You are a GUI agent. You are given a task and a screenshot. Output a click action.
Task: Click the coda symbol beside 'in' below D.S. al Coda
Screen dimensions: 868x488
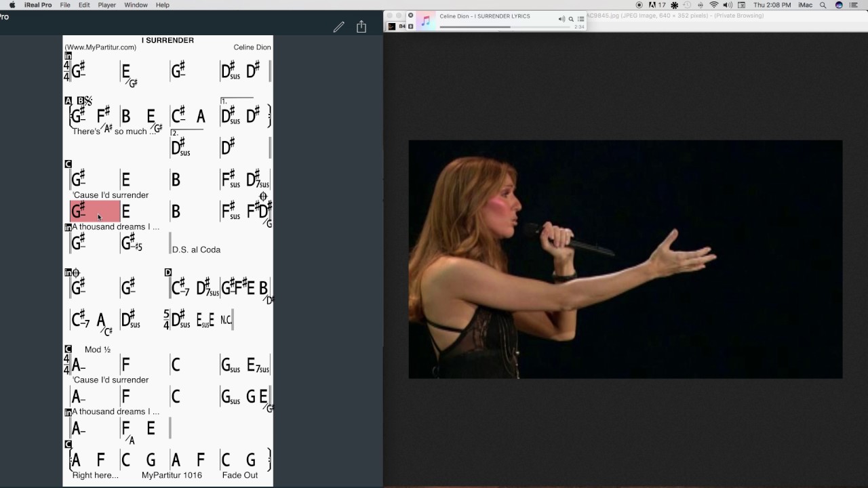tap(75, 272)
